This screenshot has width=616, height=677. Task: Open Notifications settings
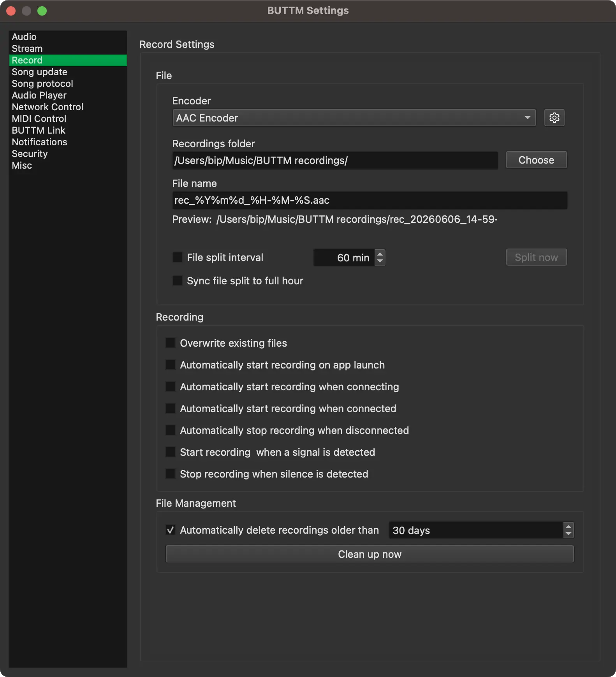click(x=68, y=142)
